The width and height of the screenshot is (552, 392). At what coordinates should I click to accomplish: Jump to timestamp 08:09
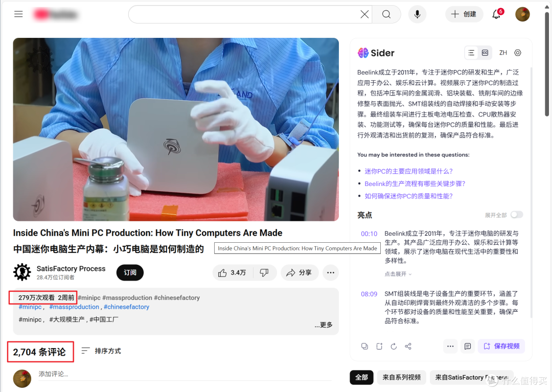(369, 294)
